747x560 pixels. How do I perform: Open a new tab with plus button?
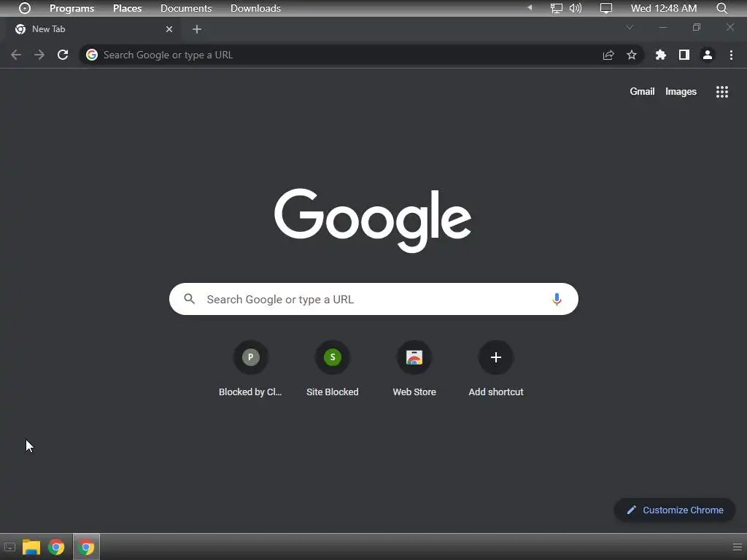pos(197,29)
